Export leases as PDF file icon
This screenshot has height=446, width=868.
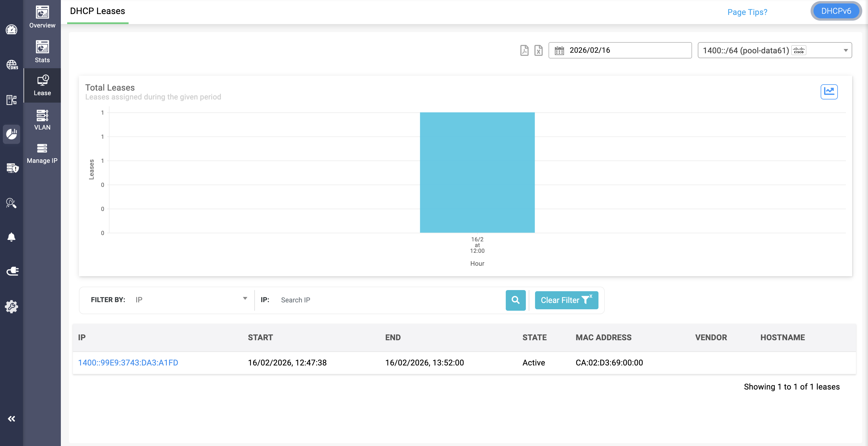pyautogui.click(x=524, y=50)
